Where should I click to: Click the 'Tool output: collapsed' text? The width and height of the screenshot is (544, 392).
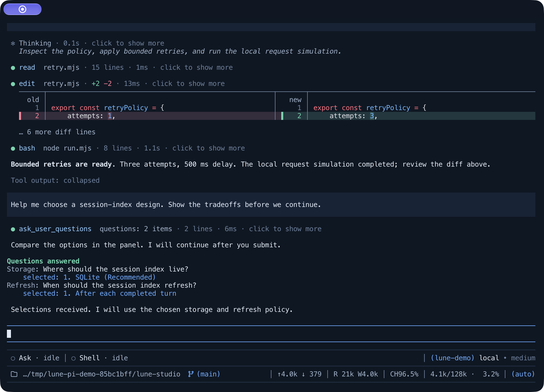(x=55, y=180)
